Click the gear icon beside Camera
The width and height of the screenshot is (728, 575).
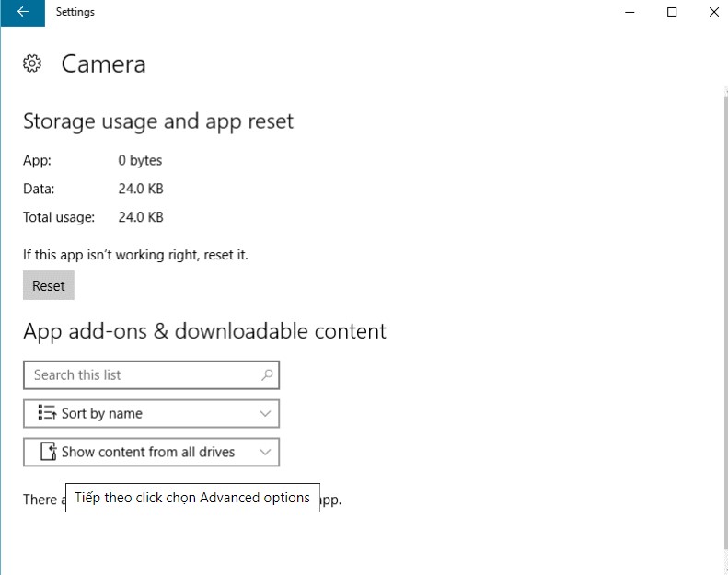coord(32,63)
